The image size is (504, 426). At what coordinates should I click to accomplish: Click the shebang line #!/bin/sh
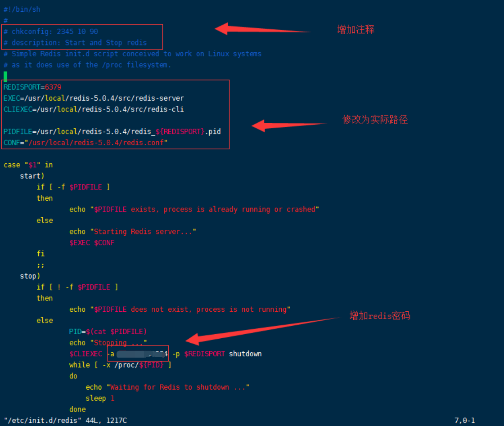[22, 9]
